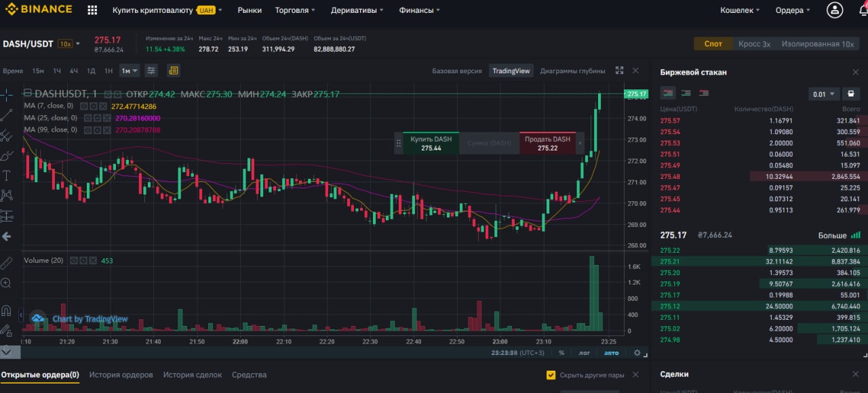Click the order book display settings icon
Image resolution: width=868 pixels, height=393 pixels.
851,94
